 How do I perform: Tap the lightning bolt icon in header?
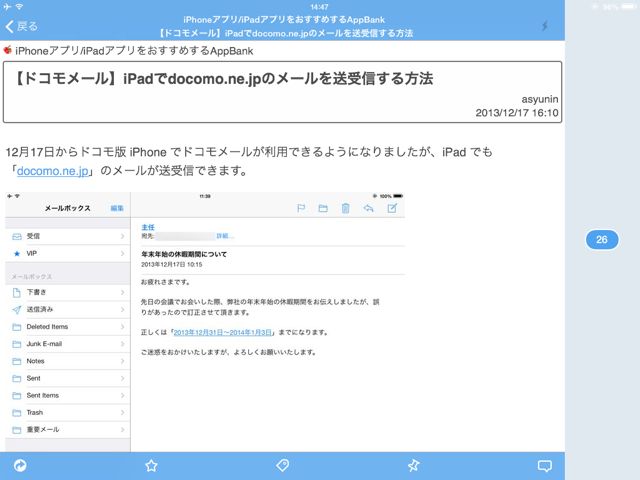click(544, 26)
